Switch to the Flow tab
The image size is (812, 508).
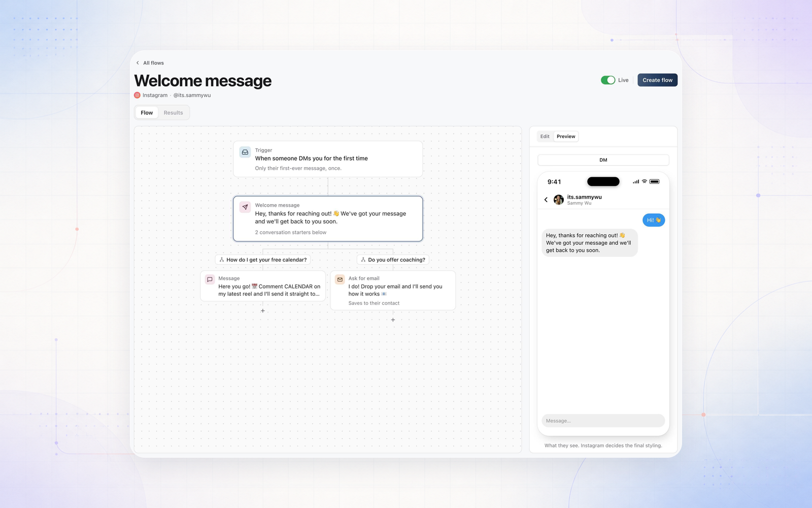[147, 113]
